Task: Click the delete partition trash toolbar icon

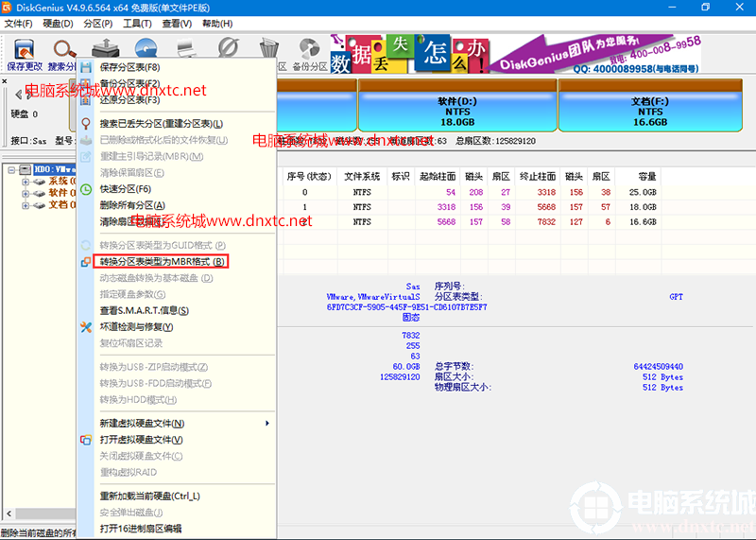Action: [268, 49]
